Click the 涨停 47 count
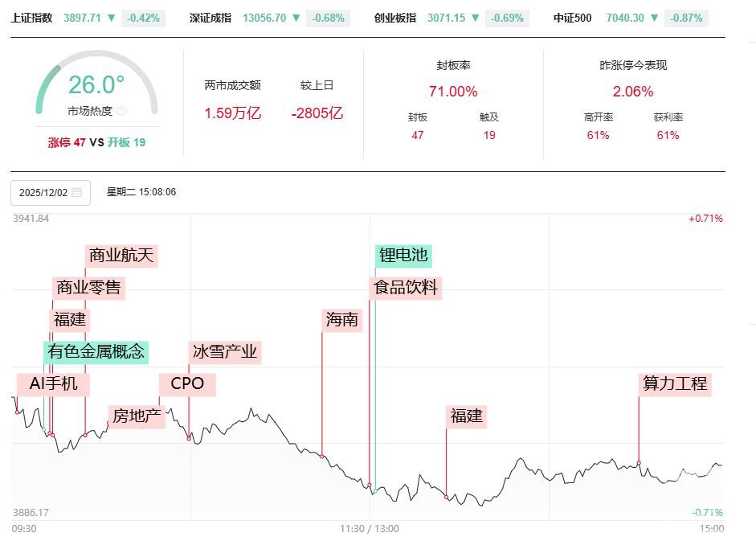The width and height of the screenshot is (756, 545). coord(67,142)
